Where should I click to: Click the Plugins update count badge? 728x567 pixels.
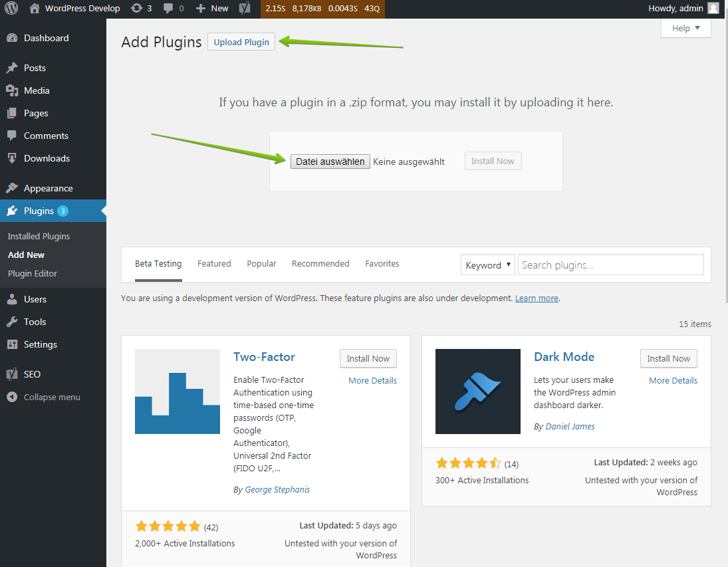pos(62,211)
